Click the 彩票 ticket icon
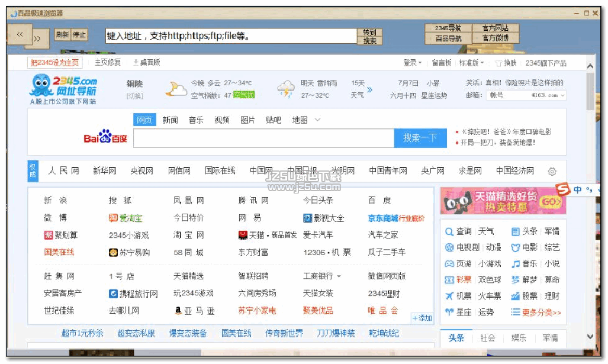This screenshot has width=608, height=364. coord(449,280)
